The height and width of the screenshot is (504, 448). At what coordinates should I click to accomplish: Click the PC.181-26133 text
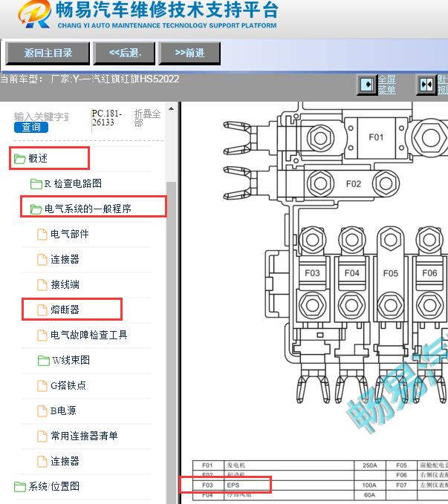106,118
